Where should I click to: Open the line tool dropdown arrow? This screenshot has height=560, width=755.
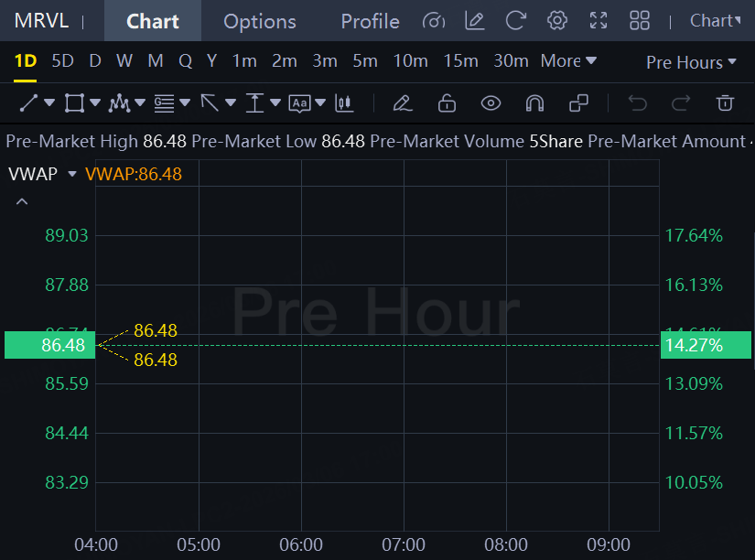coord(49,102)
